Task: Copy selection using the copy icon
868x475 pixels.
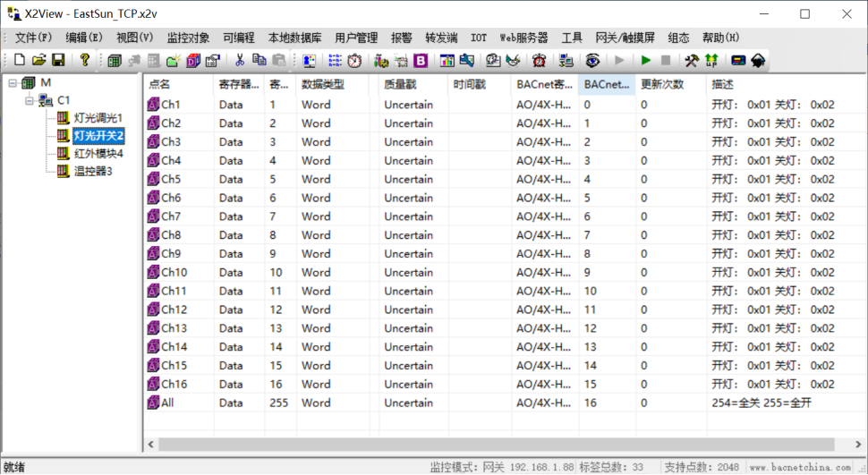Action: 260,60
